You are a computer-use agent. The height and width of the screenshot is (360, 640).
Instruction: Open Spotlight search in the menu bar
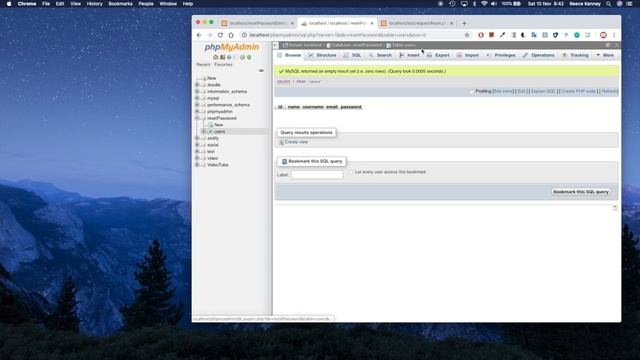609,4
